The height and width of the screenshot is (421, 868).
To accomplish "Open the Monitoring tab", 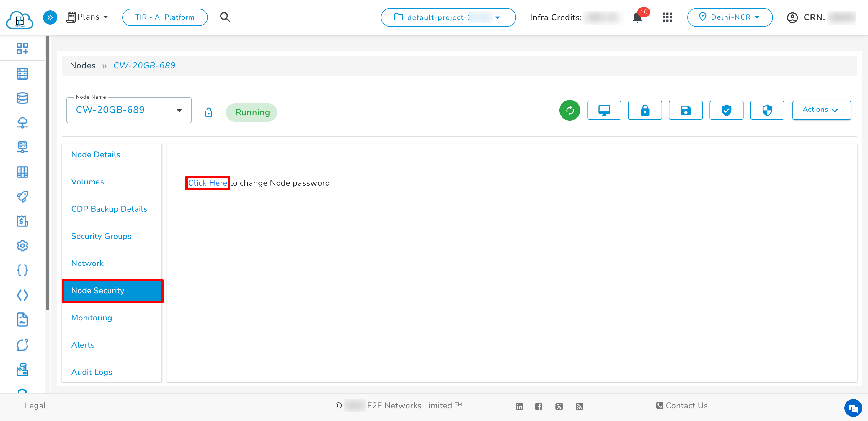I will 91,318.
